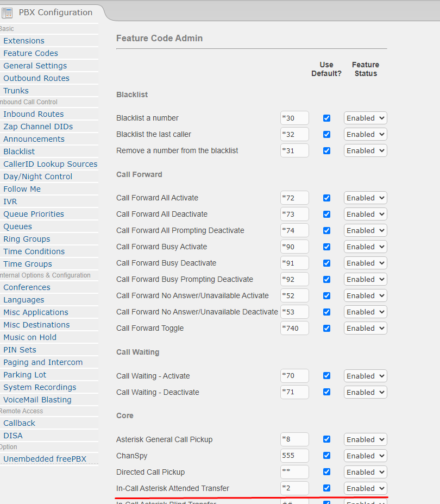Open General Settings
This screenshot has width=440, height=504.
tap(35, 66)
